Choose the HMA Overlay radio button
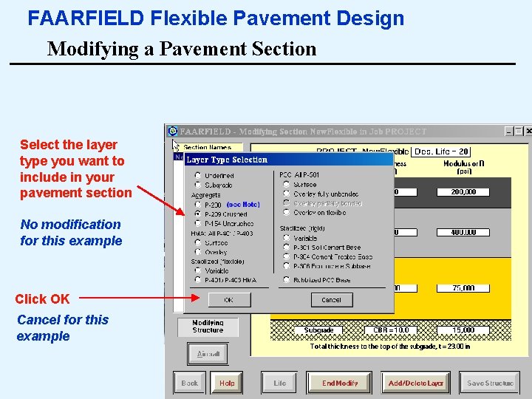The height and width of the screenshot is (399, 532). coord(198,252)
